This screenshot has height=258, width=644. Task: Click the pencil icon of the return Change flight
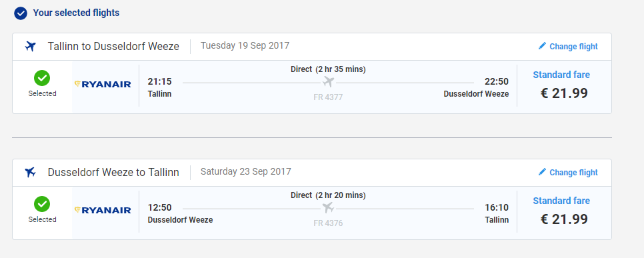(x=542, y=172)
